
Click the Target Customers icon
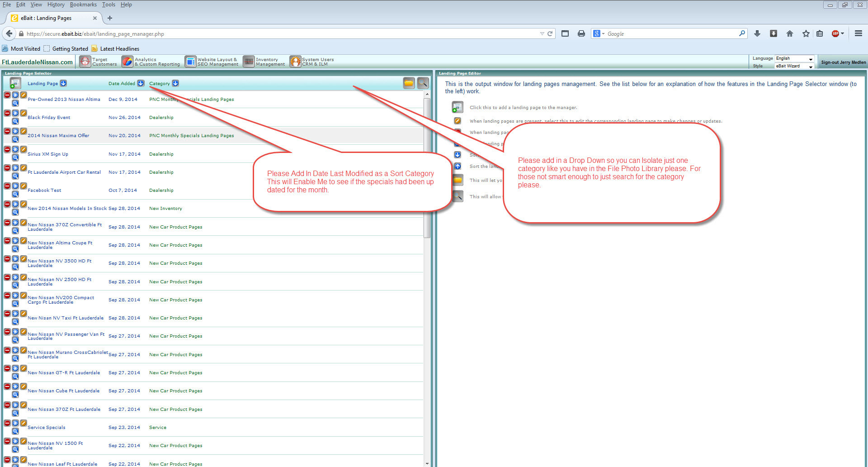tap(85, 62)
